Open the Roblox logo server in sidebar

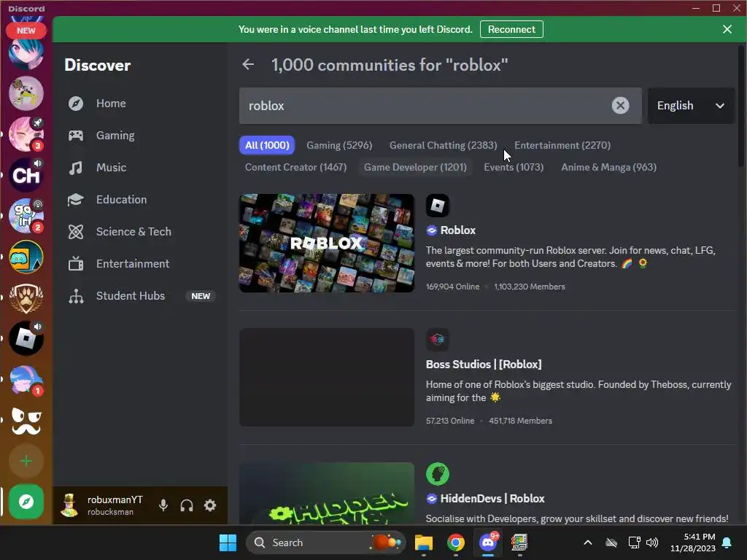(x=26, y=338)
